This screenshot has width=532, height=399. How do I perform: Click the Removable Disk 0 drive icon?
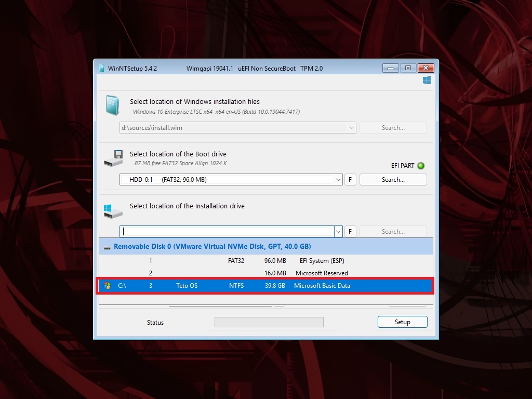coord(107,247)
